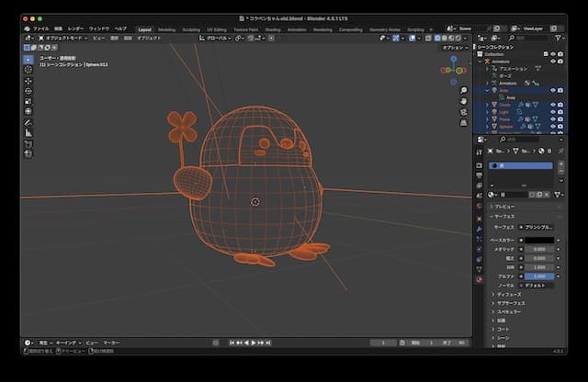The width and height of the screenshot is (588, 382).
Task: Select the Scale tool
Action: click(28, 101)
